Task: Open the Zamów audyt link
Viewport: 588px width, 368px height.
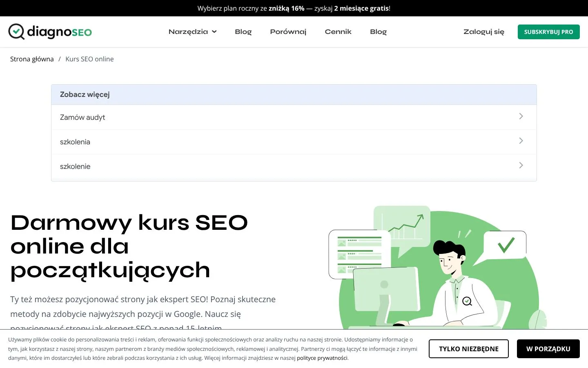Action: tap(294, 117)
